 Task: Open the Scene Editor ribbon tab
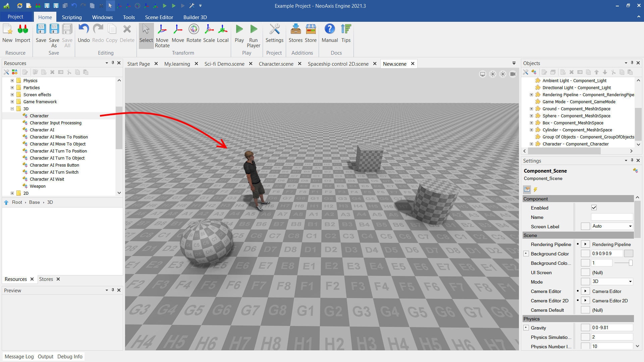(159, 17)
